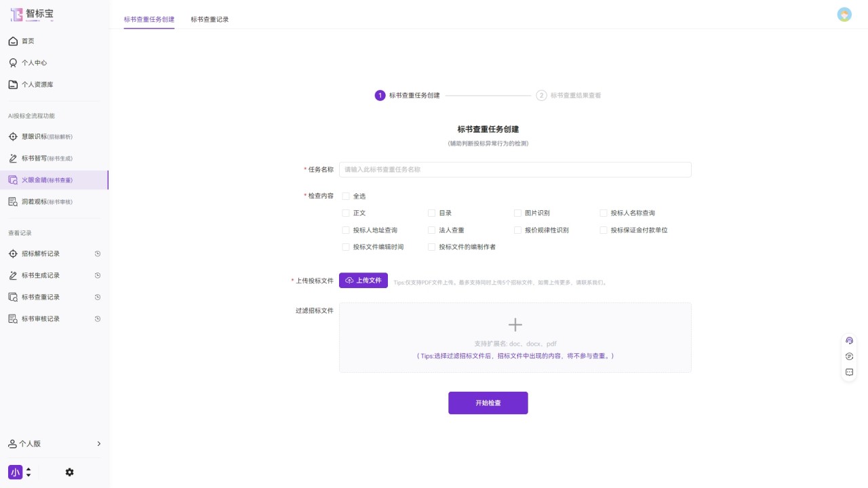
Task: Click the user avatar in top right
Action: pos(844,15)
